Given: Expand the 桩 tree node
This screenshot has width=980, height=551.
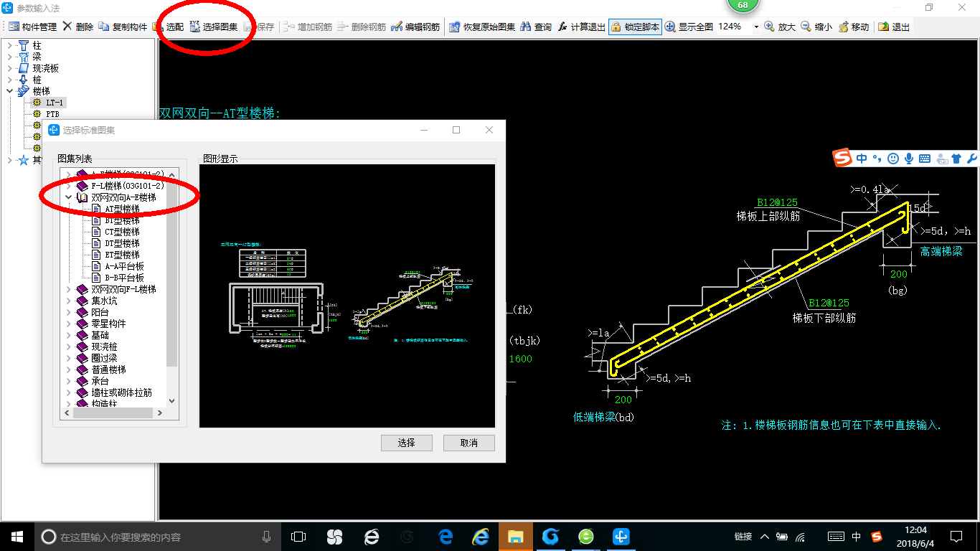Looking at the screenshot, I should (x=9, y=80).
